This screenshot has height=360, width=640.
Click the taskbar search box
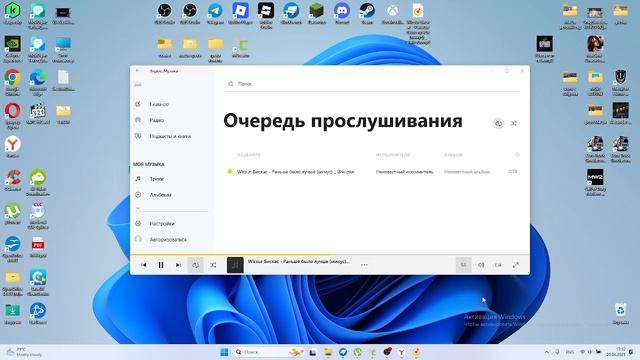tap(269, 352)
